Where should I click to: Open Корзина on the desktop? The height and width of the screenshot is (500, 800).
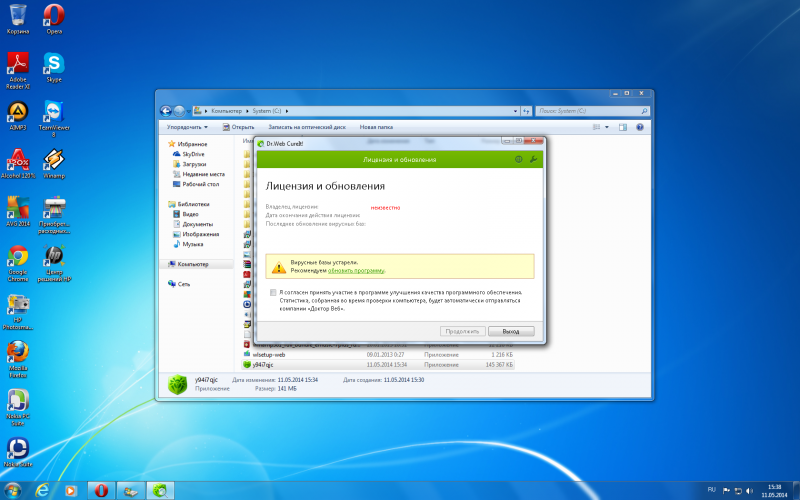pos(18,19)
